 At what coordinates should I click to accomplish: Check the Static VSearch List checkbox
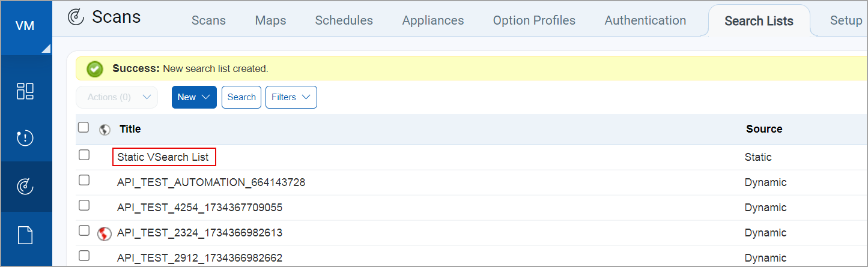(84, 155)
